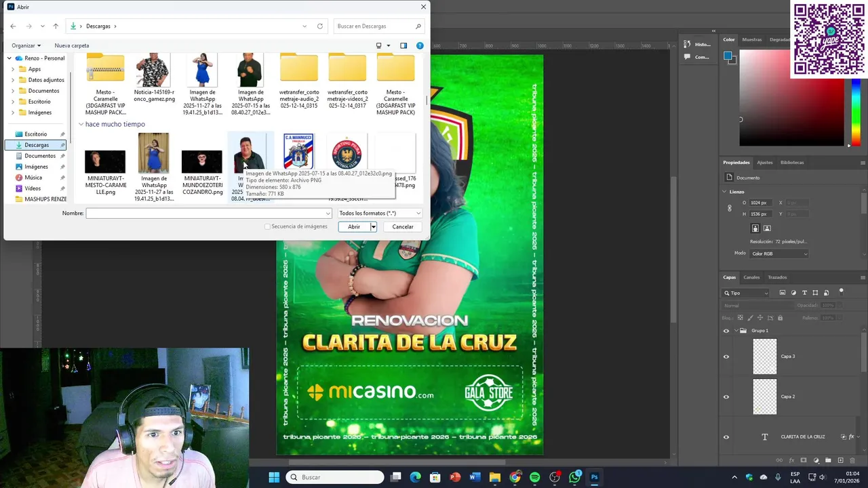Filter layers by type layers icon
Image resolution: width=868 pixels, height=488 pixels.
[804, 293]
